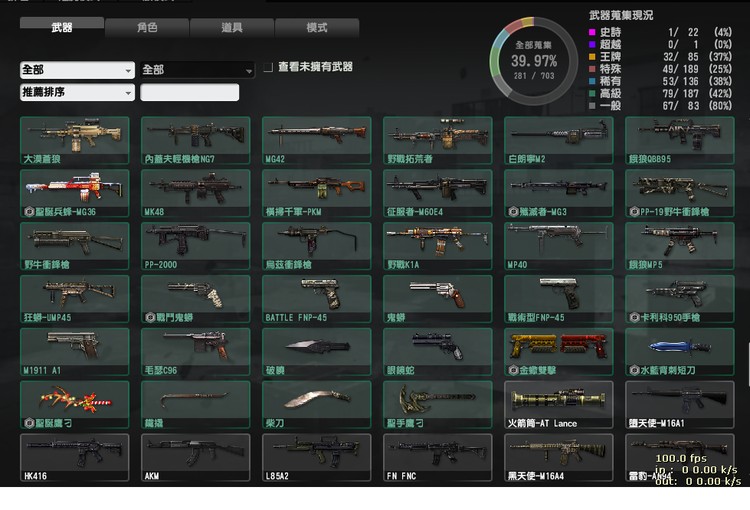Select the 銀狼MP5 weapon card

[x=680, y=246]
